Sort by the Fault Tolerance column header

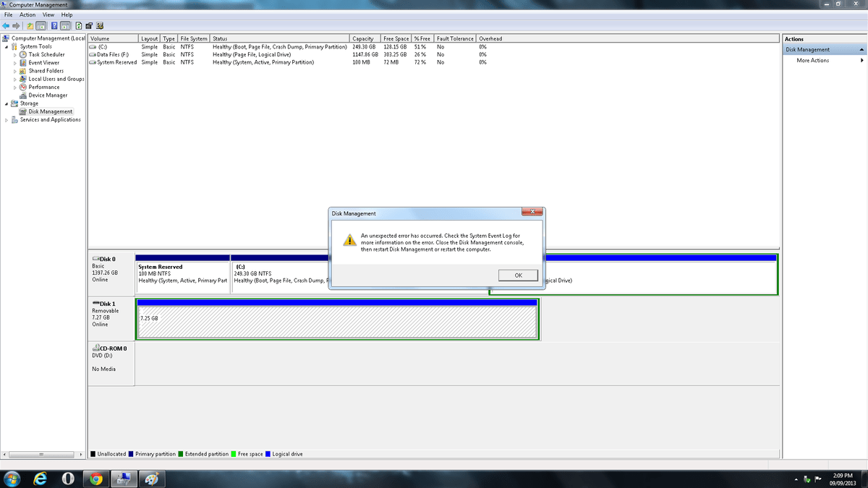(x=455, y=38)
